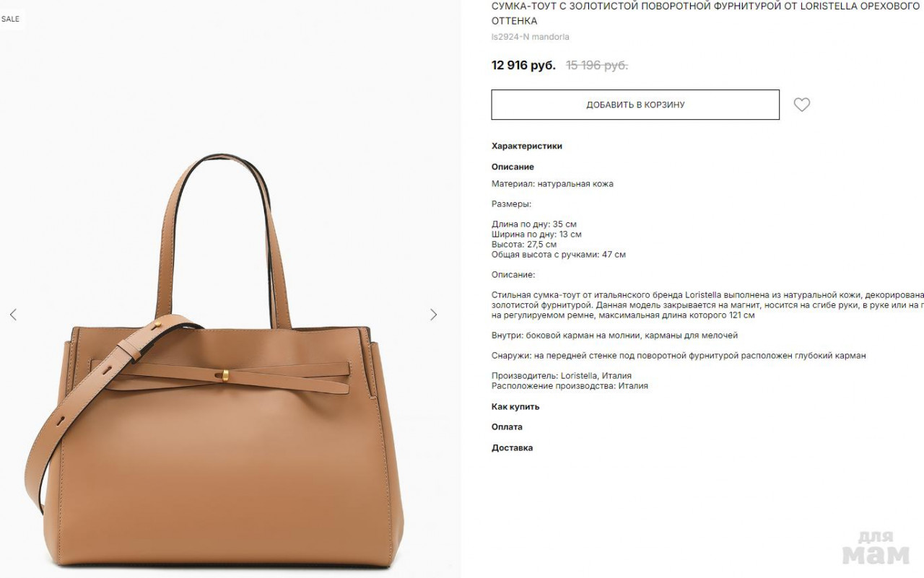Open the 'Доставка' section
Viewport: 924px width, 578px height.
[512, 448]
